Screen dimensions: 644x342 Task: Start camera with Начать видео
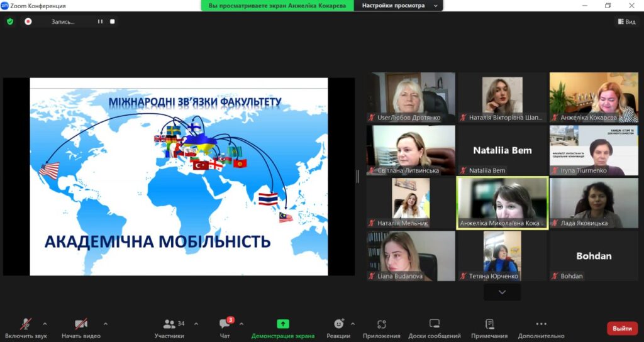pyautogui.click(x=81, y=324)
